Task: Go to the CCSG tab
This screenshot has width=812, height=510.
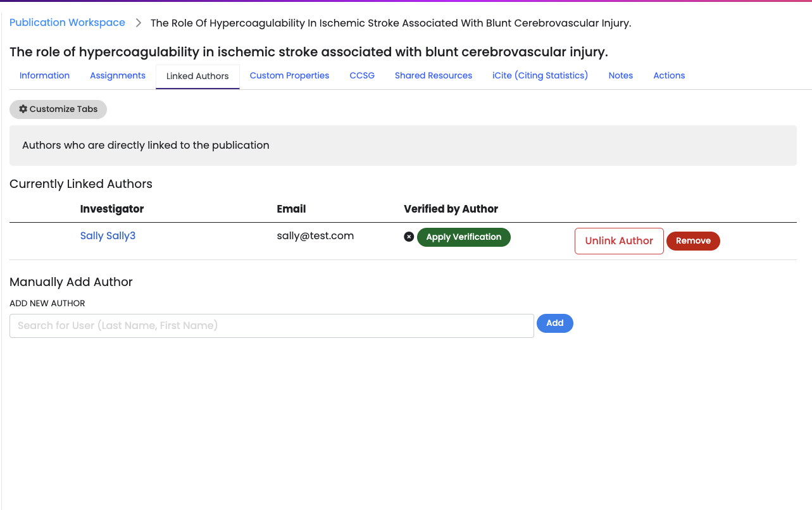Action: click(362, 75)
